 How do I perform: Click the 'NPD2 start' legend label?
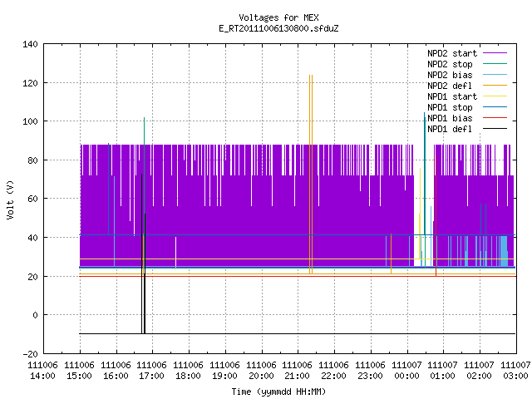pos(452,53)
